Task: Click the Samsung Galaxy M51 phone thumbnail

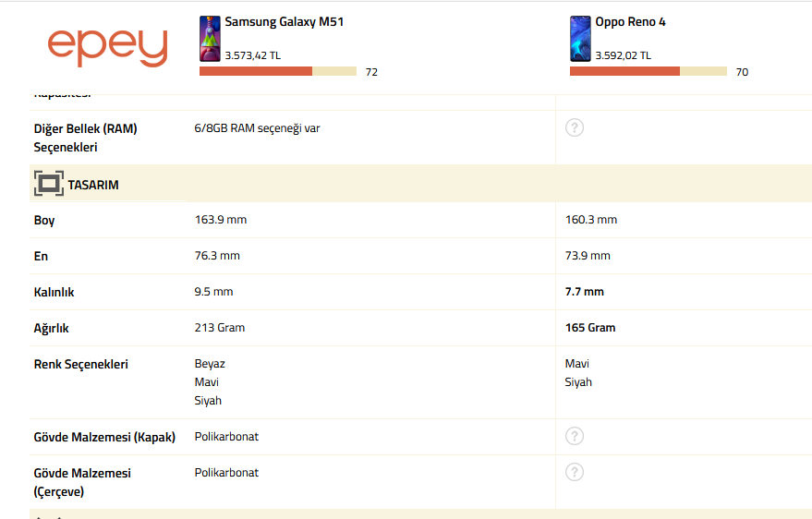Action: click(210, 39)
